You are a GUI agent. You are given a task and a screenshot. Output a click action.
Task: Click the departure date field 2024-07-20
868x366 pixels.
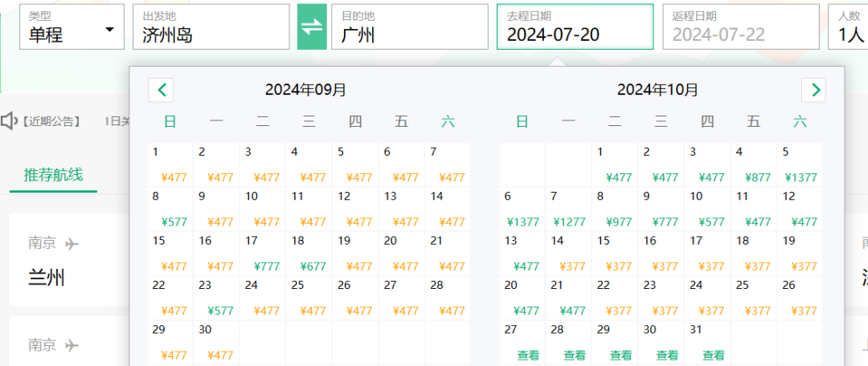(x=575, y=27)
